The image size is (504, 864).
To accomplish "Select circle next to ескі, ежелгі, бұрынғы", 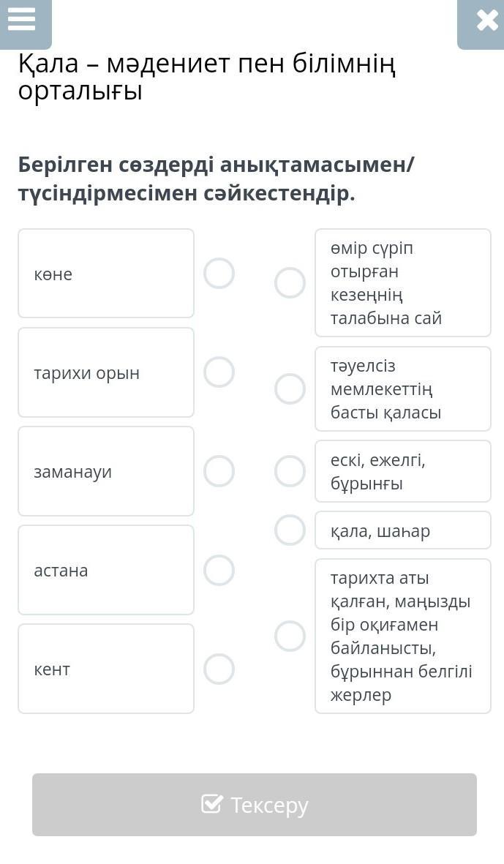I will tap(290, 471).
